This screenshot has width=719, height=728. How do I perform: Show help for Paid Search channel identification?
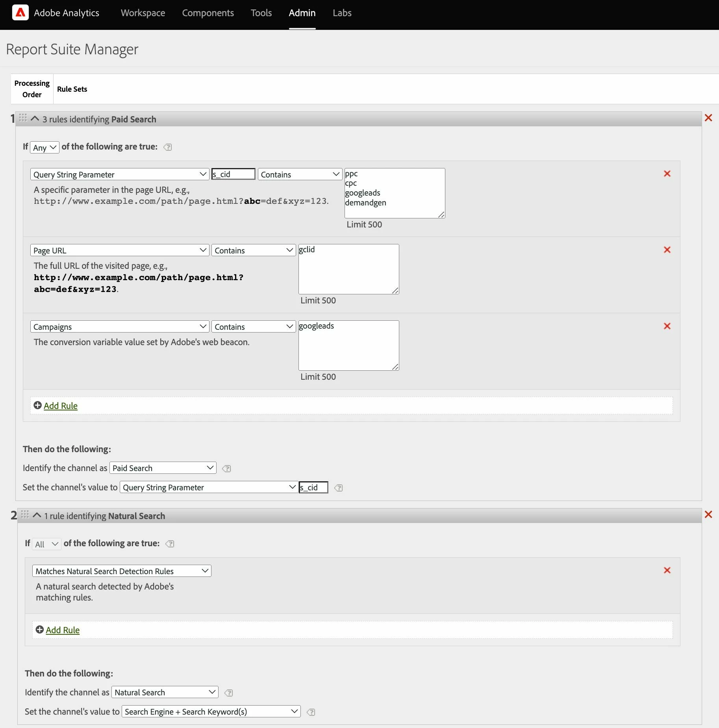[x=226, y=468]
